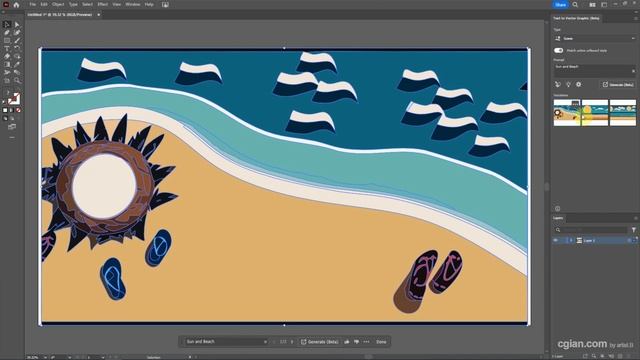The width and height of the screenshot is (640, 360).
Task: Go to next variation arrow on contextual bar
Action: click(292, 342)
